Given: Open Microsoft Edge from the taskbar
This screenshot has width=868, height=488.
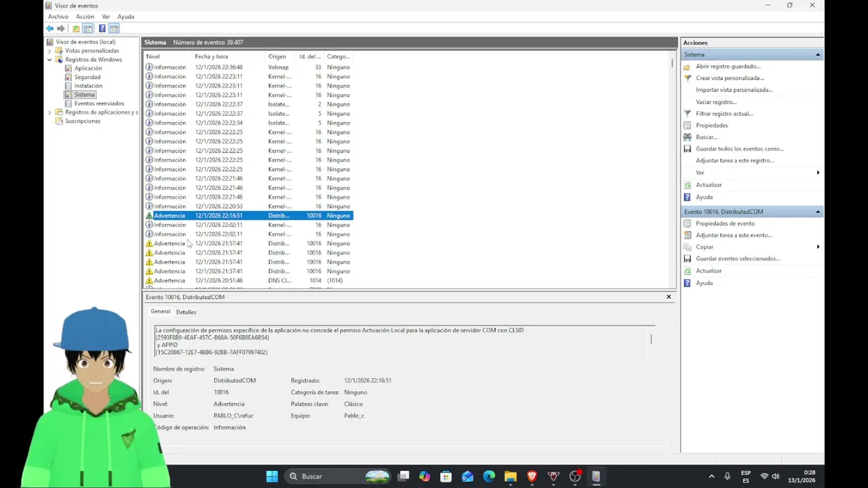Looking at the screenshot, I should click(x=489, y=476).
